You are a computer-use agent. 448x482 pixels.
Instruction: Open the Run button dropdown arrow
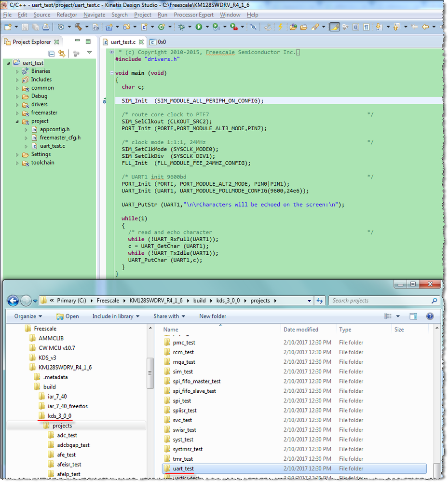coord(207,27)
